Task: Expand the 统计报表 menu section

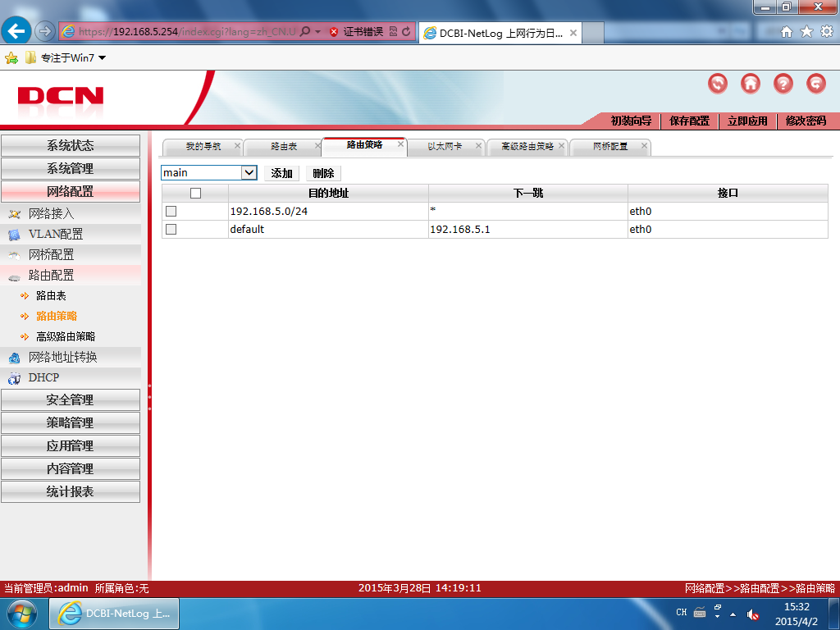Action: pyautogui.click(x=71, y=492)
